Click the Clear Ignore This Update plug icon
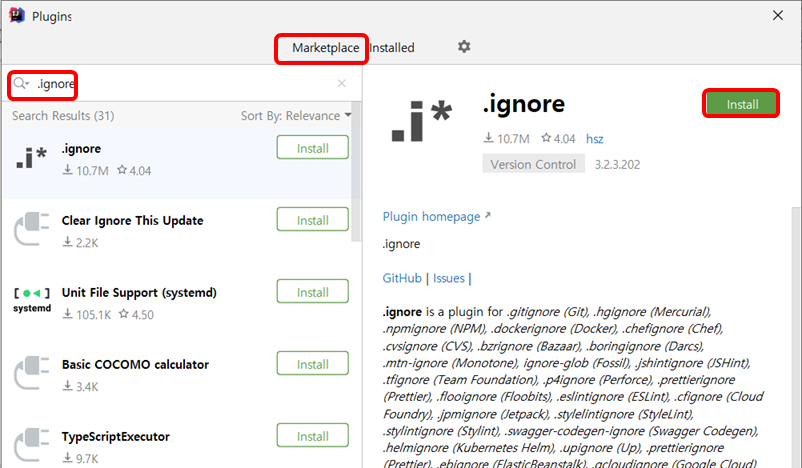Screen dimensions: 802x468 click(x=31, y=229)
